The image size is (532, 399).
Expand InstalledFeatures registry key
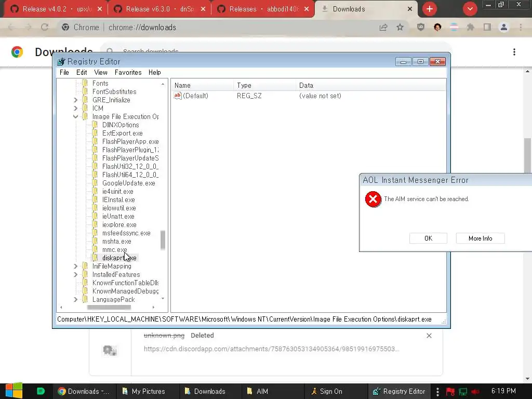[76, 274]
